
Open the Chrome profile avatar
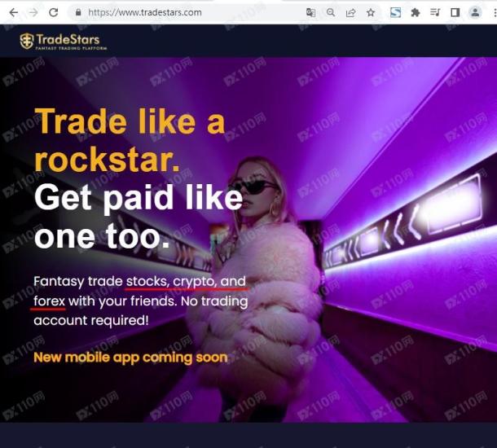click(x=475, y=13)
